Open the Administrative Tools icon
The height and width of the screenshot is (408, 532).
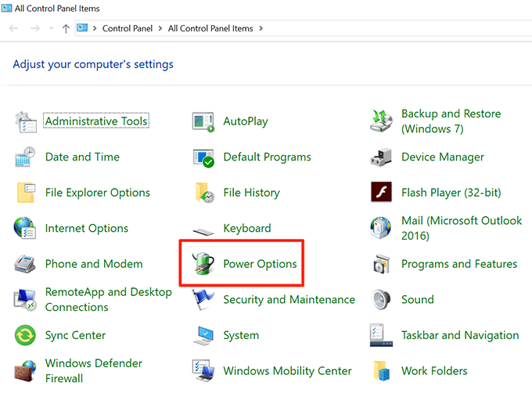click(26, 121)
